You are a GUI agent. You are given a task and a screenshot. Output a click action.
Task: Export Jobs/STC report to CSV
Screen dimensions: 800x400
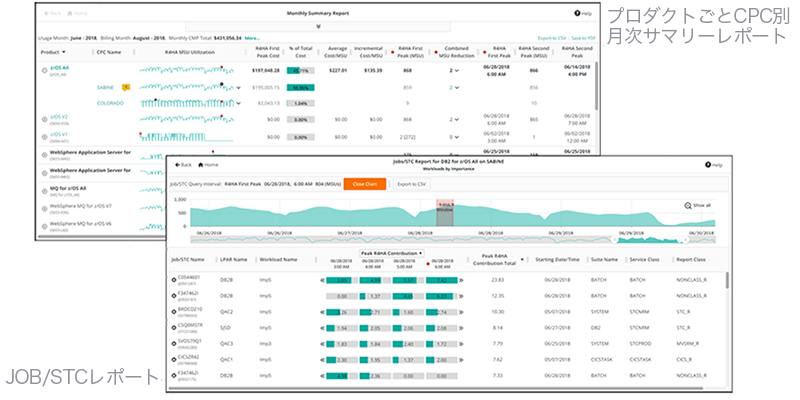click(412, 184)
